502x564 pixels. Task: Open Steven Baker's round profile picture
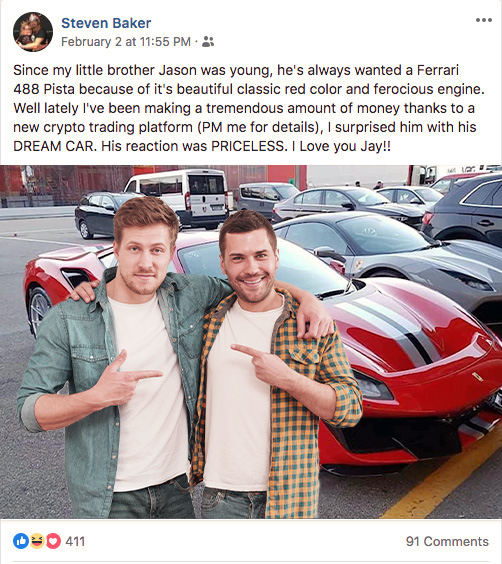[33, 32]
